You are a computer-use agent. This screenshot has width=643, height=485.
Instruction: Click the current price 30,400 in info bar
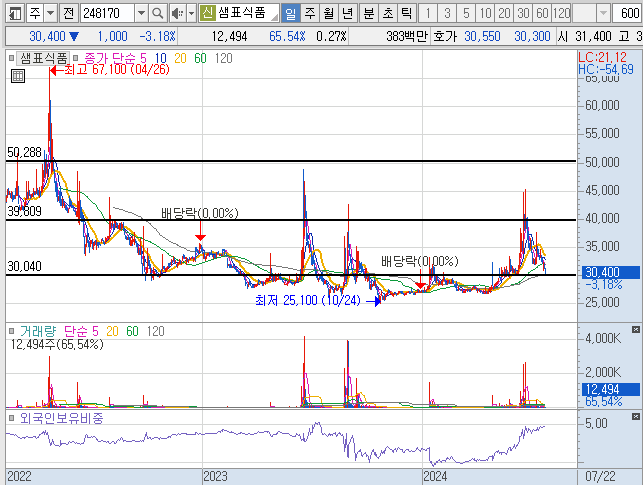coord(47,36)
